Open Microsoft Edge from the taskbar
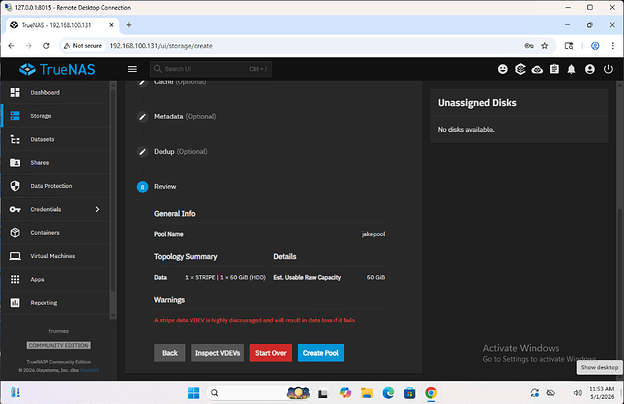 388,393
